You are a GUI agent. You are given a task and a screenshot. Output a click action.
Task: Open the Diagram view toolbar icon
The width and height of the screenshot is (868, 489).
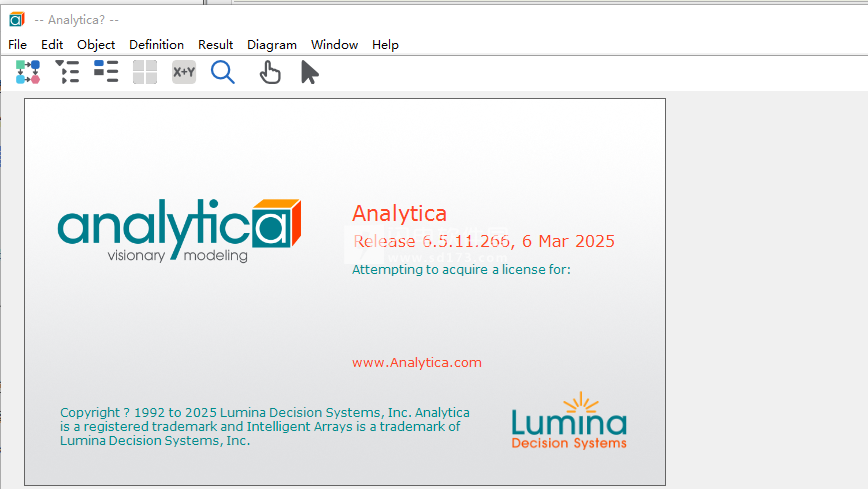[28, 72]
